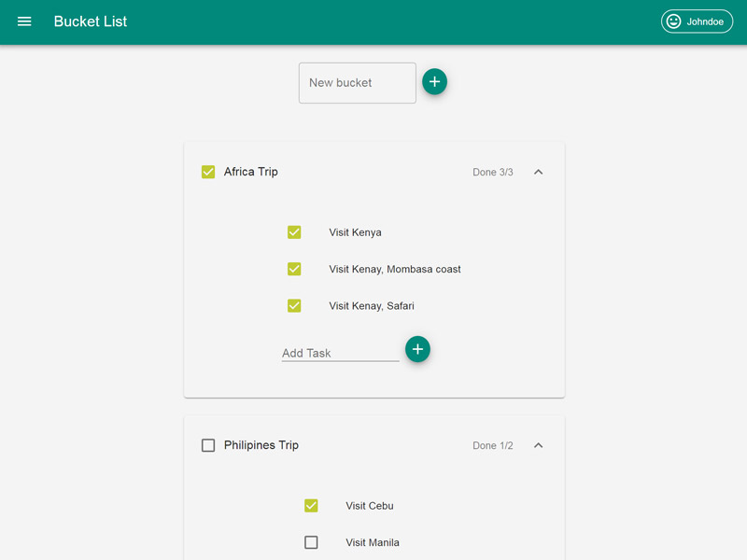Image resolution: width=747 pixels, height=560 pixels.
Task: Uncheck the Visit Cebu task
Action: pyautogui.click(x=311, y=506)
